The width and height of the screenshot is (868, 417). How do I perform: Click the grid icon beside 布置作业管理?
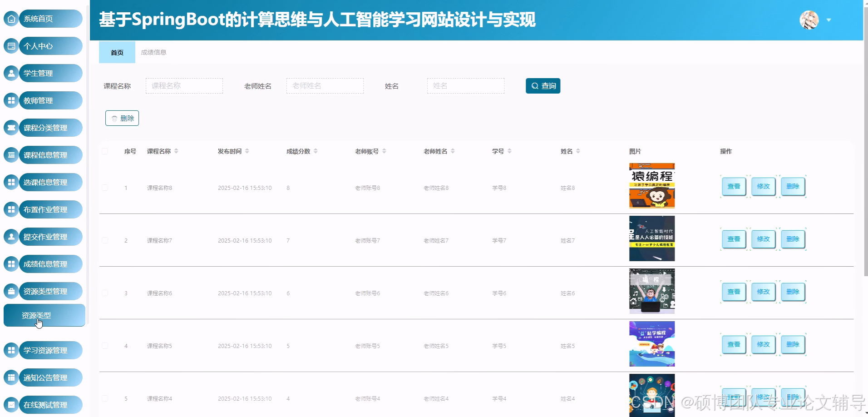tap(11, 209)
